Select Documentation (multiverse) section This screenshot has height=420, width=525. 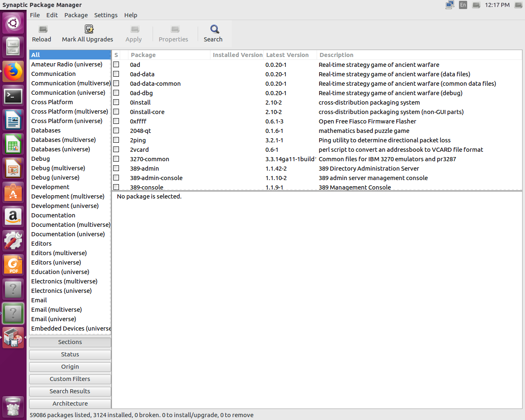tap(70, 225)
